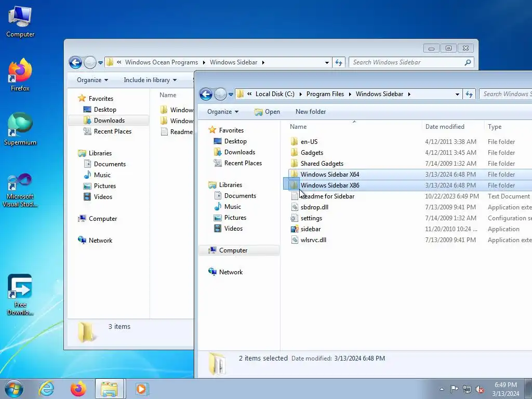The width and height of the screenshot is (532, 399).
Task: Expand rear window address bar history dropdown
Action: tap(327, 62)
